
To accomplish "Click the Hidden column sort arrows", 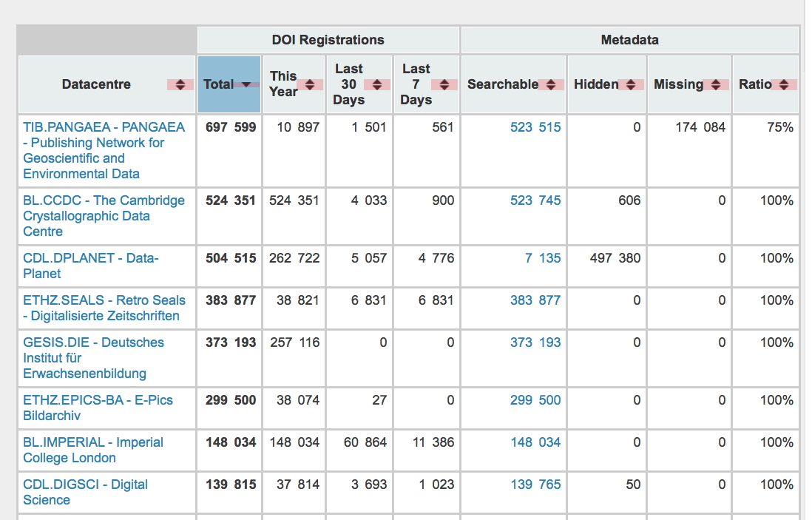I will [630, 85].
